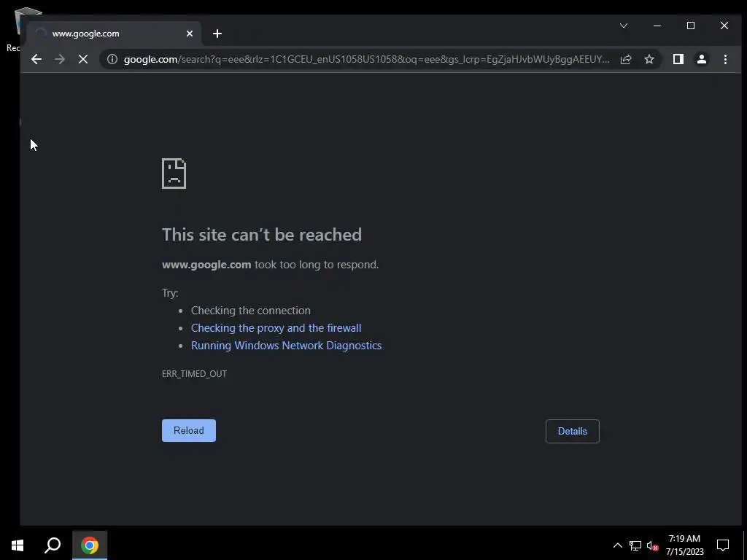The height and width of the screenshot is (560, 747).
Task: Open the Chrome profile menu
Action: point(701,59)
